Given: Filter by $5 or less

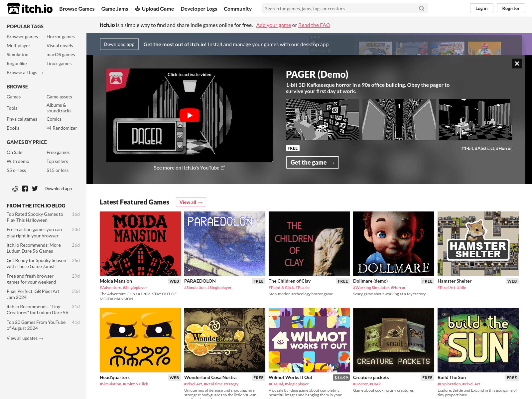Looking at the screenshot, I should point(16,170).
